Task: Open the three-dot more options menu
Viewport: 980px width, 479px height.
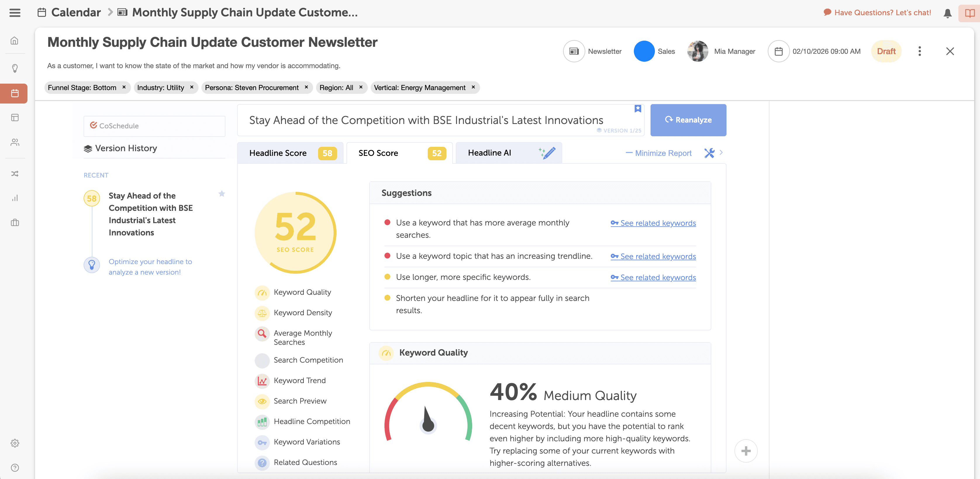Action: coord(919,51)
